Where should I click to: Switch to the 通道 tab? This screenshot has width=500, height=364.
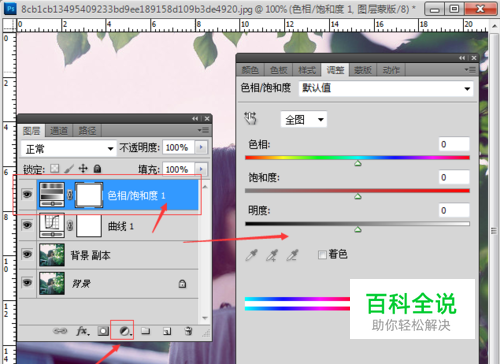point(59,131)
